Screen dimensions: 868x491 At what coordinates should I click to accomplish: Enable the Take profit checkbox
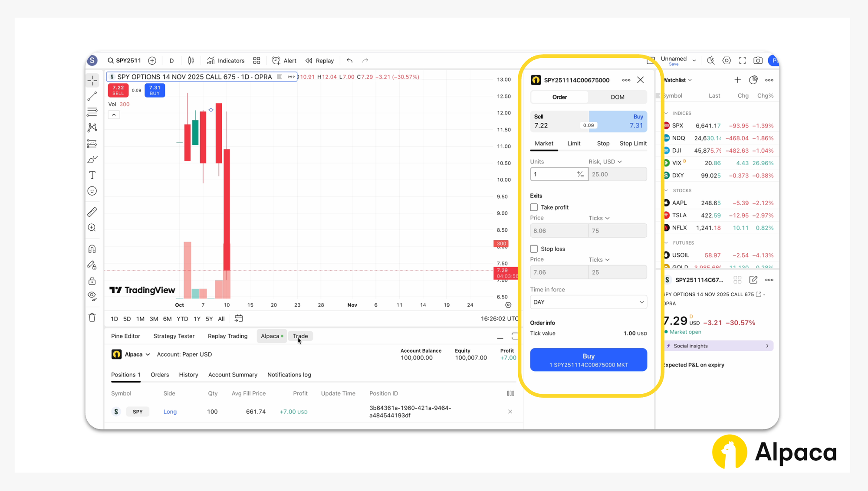click(x=534, y=207)
